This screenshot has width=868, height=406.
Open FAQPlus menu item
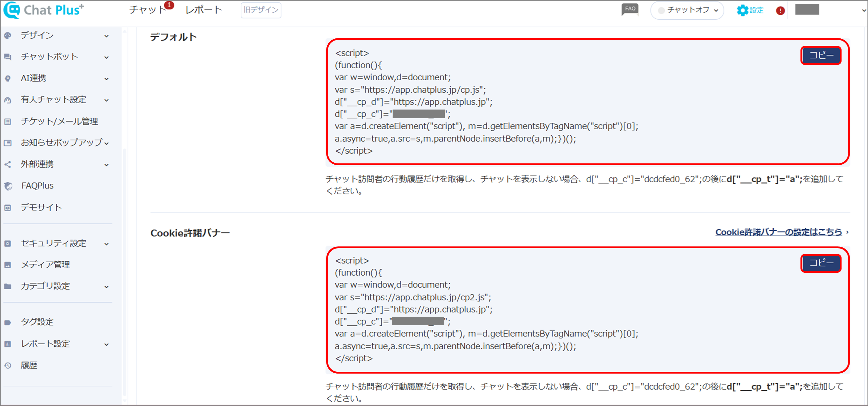[x=38, y=186]
